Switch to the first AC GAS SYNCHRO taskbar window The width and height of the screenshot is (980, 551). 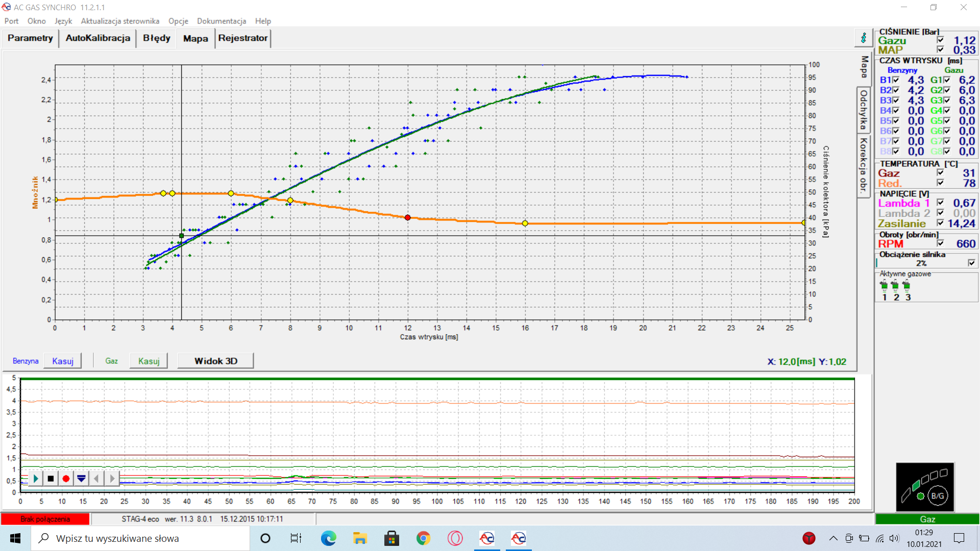tap(487, 538)
